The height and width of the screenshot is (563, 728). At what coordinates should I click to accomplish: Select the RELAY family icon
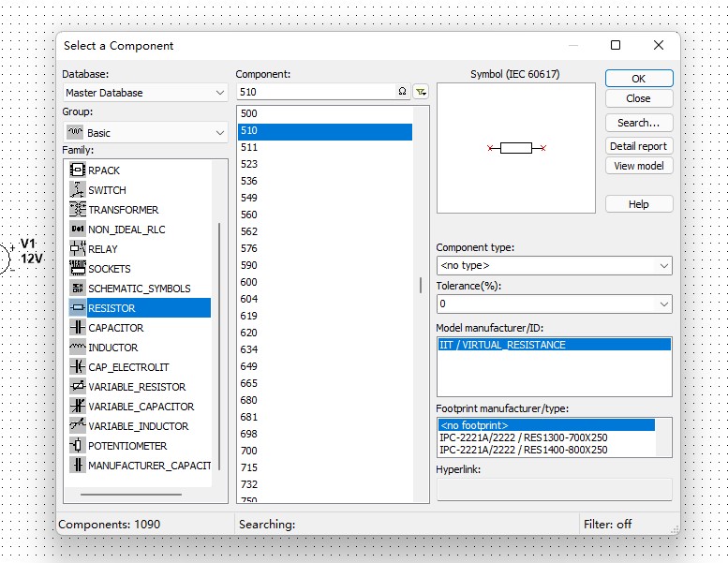pyautogui.click(x=77, y=249)
